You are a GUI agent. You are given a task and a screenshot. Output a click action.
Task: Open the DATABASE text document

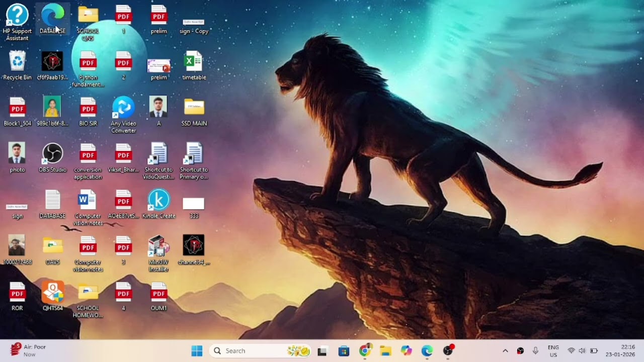52,204
